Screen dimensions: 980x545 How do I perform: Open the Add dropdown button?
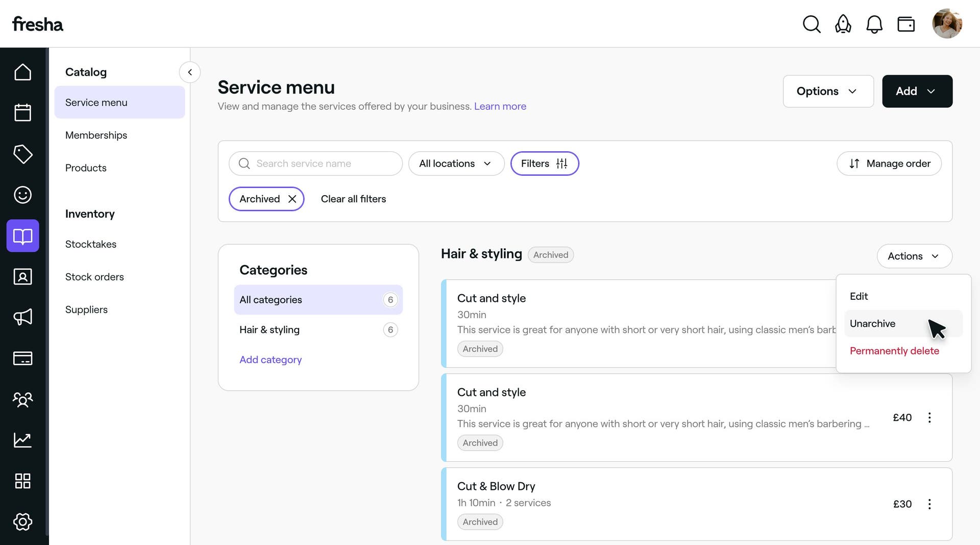[x=917, y=91]
